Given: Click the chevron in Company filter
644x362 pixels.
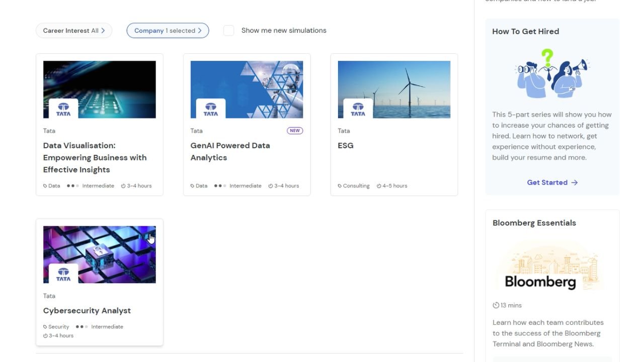Looking at the screenshot, I should click(200, 31).
